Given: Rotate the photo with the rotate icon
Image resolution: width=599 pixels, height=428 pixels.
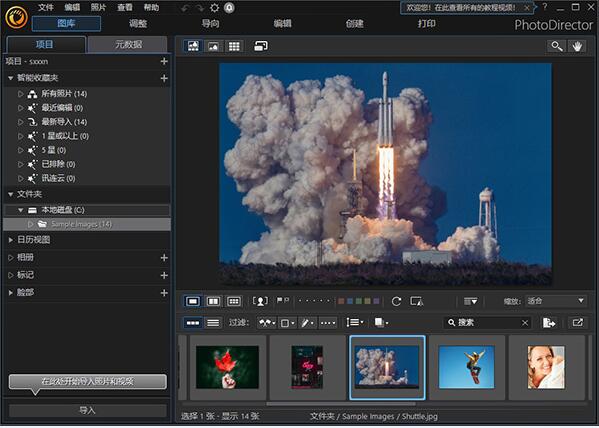Looking at the screenshot, I should 396,301.
